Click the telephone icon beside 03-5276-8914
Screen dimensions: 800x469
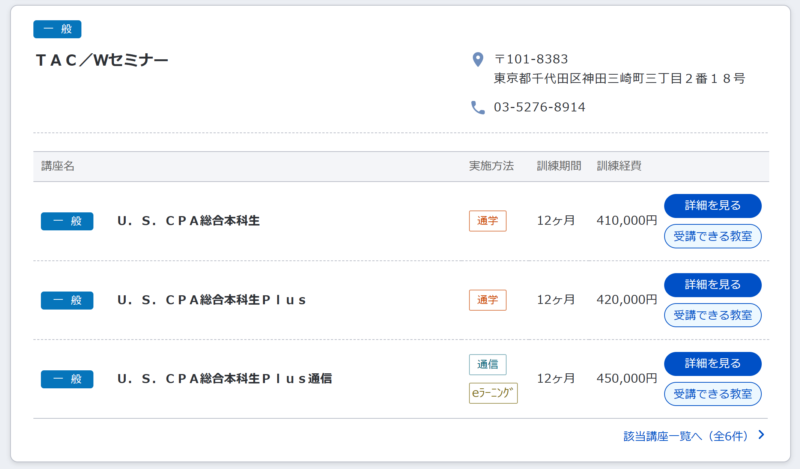tap(478, 107)
